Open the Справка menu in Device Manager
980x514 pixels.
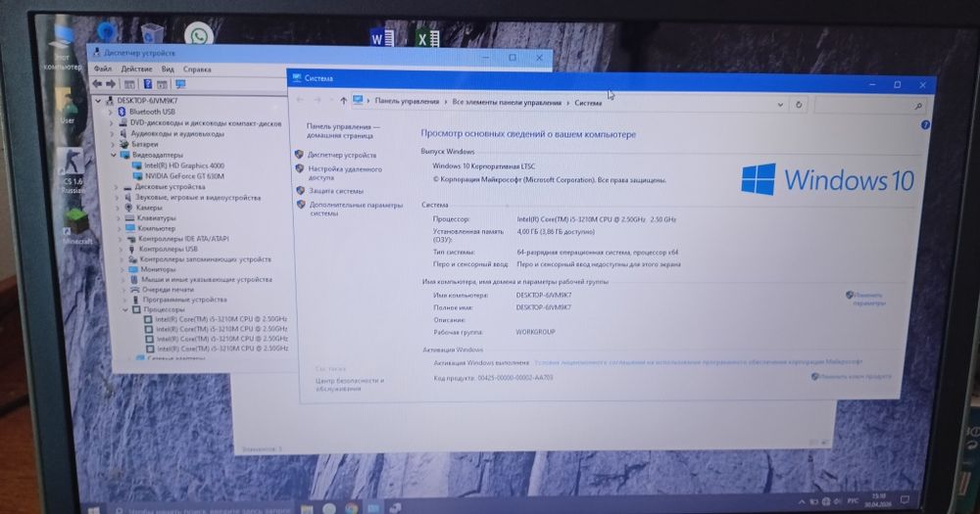click(x=197, y=70)
